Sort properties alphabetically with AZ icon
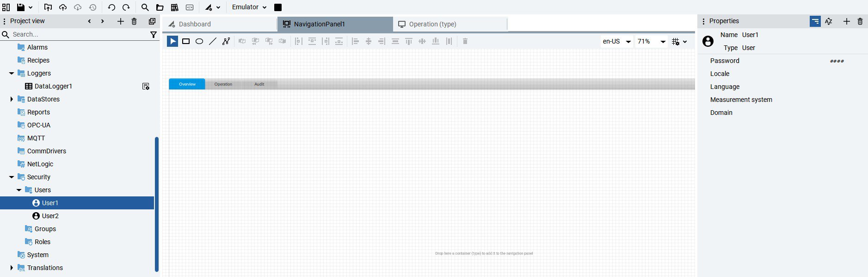 [829, 21]
